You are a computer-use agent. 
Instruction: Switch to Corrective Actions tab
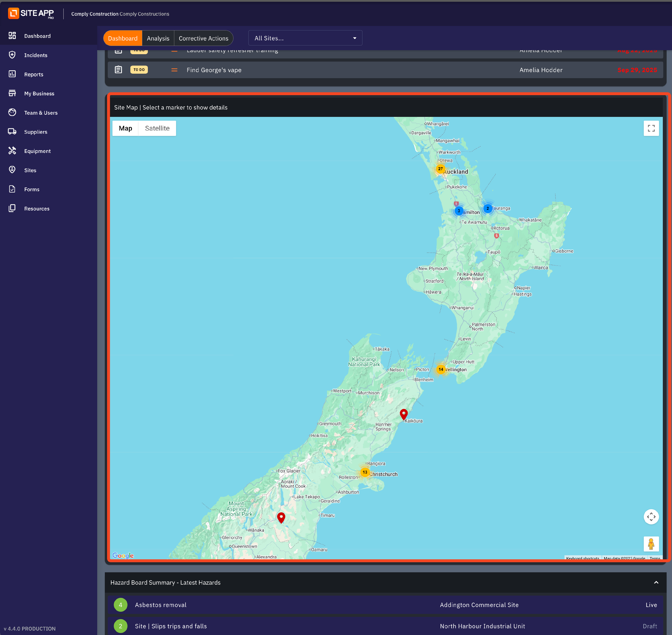[x=203, y=38]
